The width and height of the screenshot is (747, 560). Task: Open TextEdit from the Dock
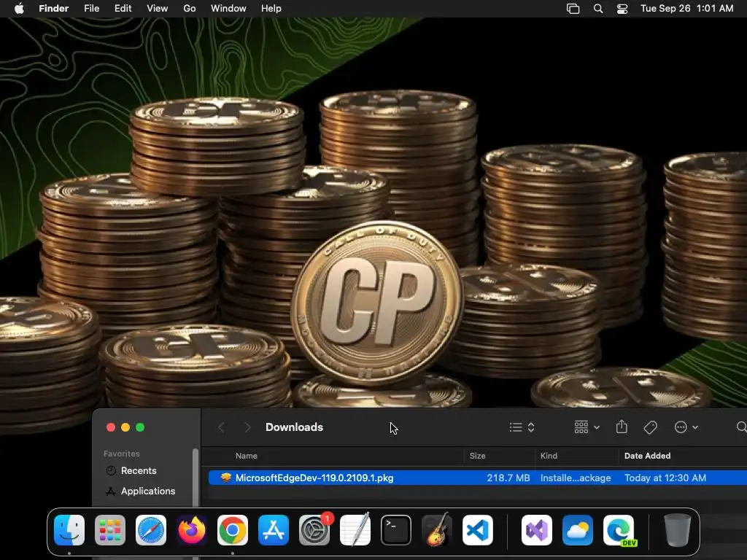[x=355, y=529]
